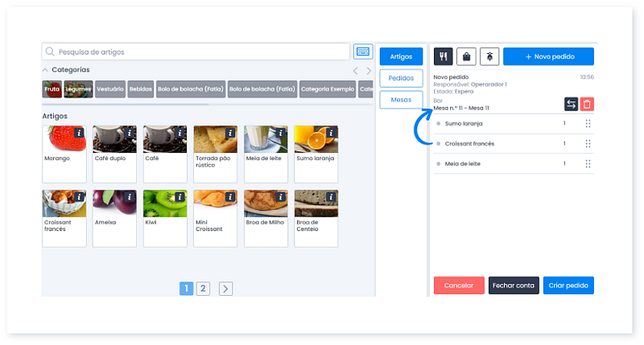This screenshot has height=345, width=644.
Task: Go to the next articles page arrow
Action: [226, 289]
